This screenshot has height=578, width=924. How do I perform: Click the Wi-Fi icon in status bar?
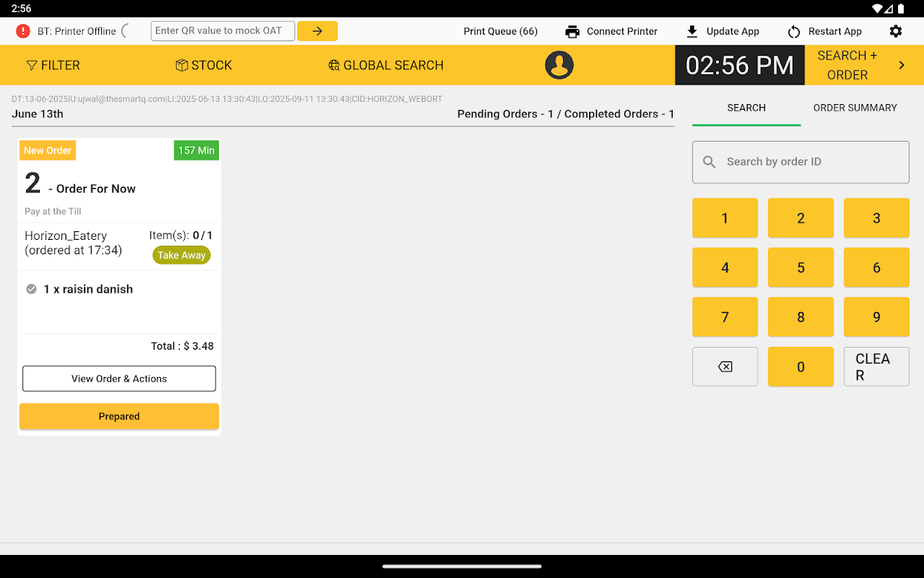[878, 9]
